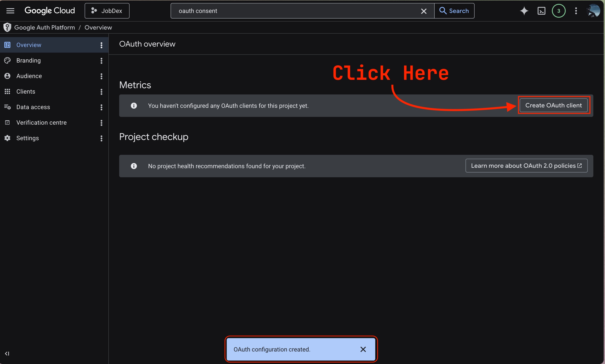
Task: Click the Search button
Action: point(454,11)
